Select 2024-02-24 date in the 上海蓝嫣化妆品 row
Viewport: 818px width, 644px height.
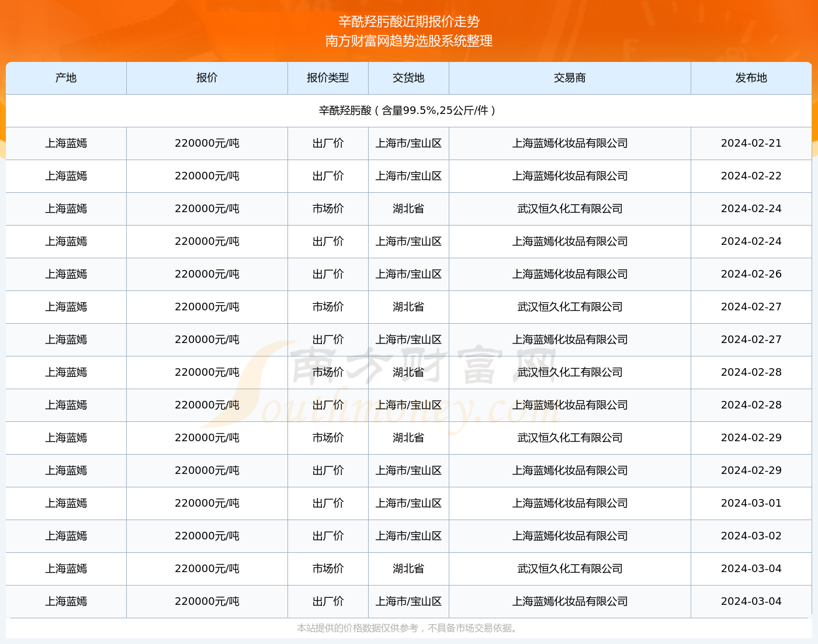click(x=751, y=241)
